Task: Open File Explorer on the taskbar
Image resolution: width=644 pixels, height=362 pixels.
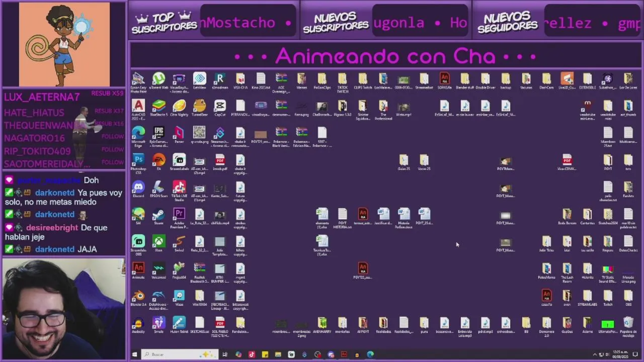Action: [x=278, y=354]
